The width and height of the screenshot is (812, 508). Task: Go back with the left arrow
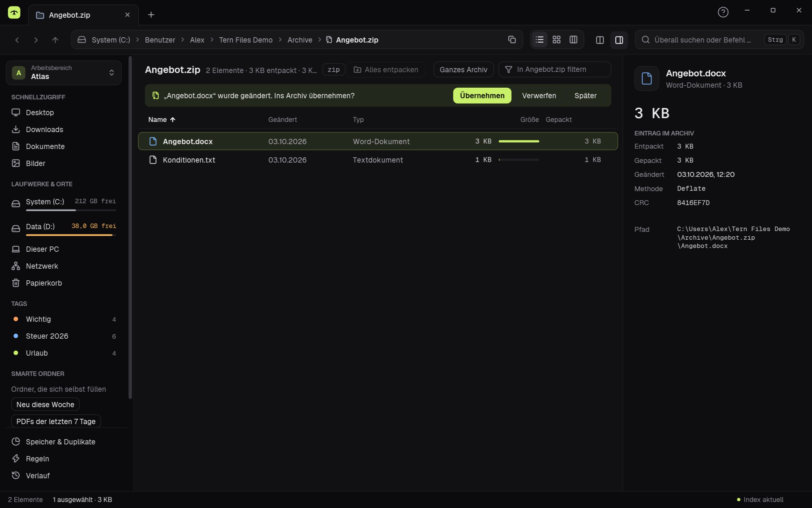coord(17,40)
